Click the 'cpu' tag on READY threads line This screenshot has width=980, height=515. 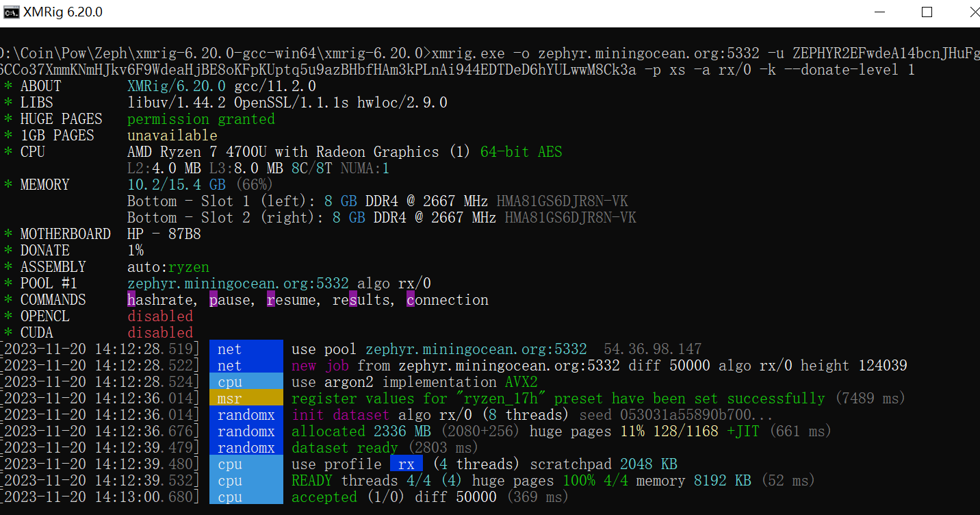tap(246, 481)
